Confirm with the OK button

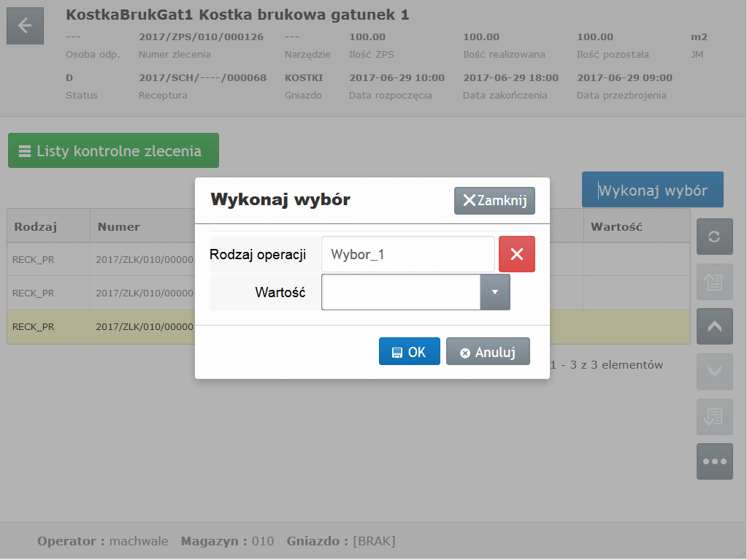pyautogui.click(x=410, y=351)
